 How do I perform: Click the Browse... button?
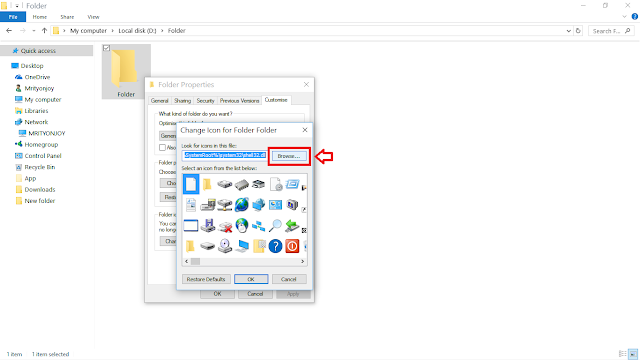pos(289,156)
